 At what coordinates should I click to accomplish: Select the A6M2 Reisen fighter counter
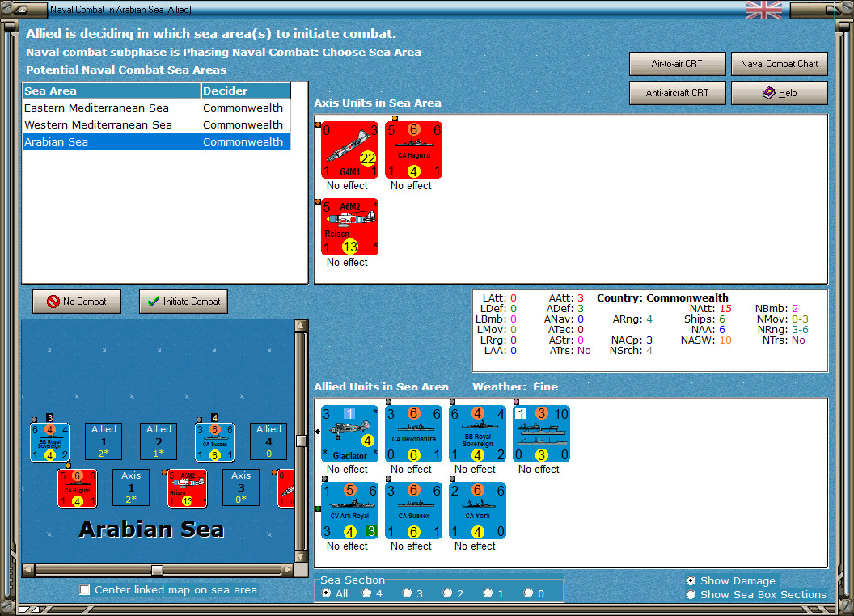click(349, 226)
